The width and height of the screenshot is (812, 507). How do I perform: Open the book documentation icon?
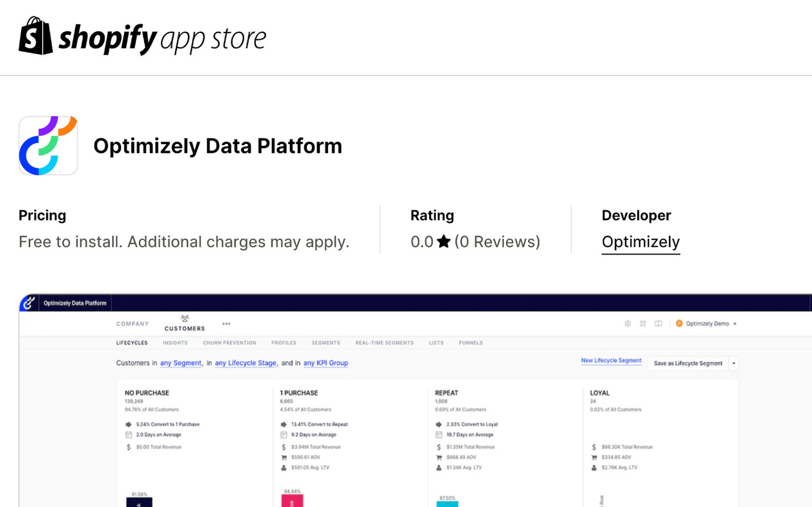click(x=658, y=324)
